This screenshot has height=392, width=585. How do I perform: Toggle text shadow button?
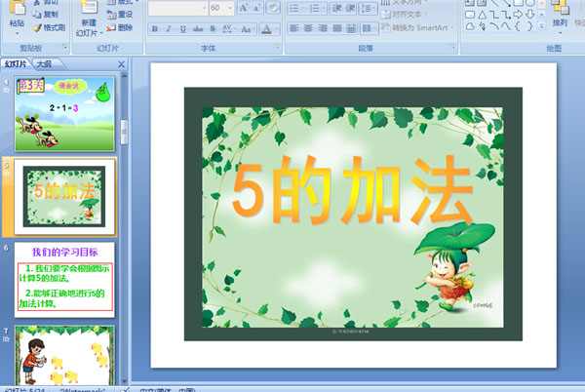tap(213, 28)
